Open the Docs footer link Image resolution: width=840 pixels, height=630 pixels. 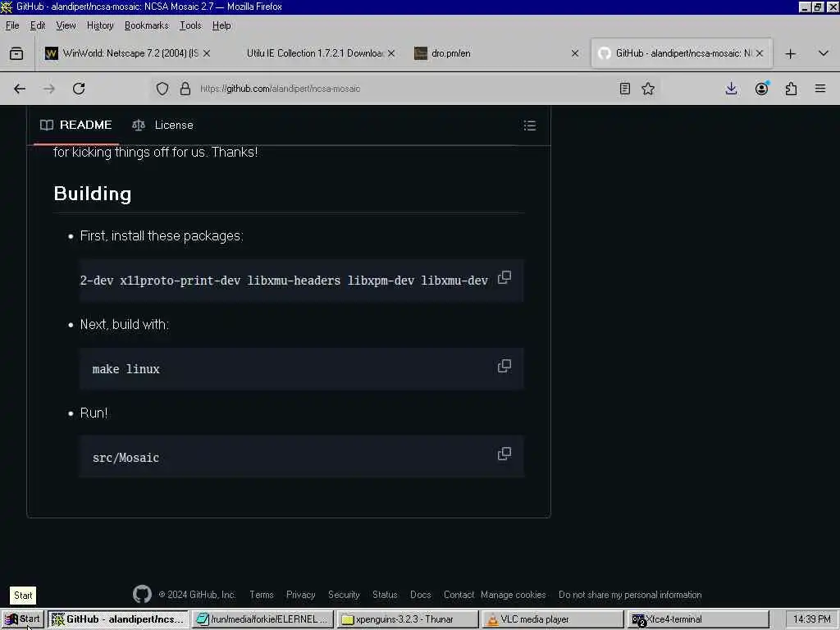421,595
